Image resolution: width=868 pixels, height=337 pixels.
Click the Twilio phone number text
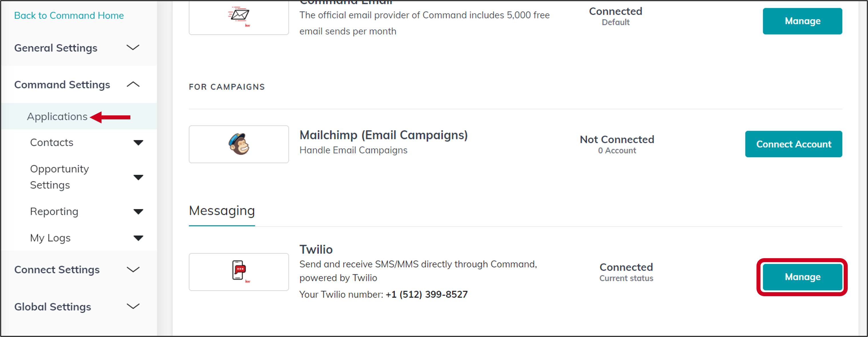click(426, 294)
